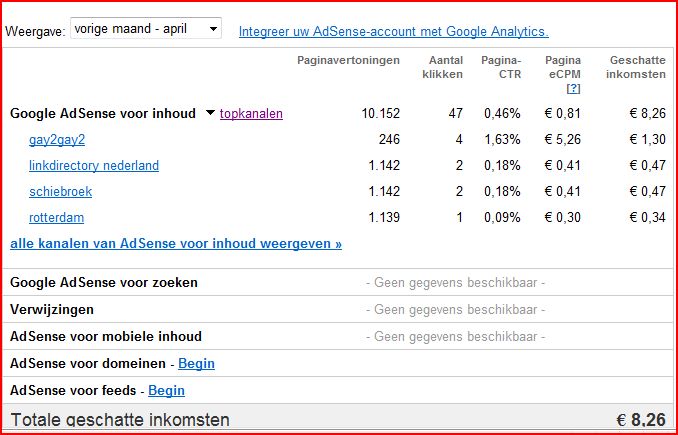Click the Google AdSense voor zoeken row
Screen dimensions: 678x435
pyautogui.click(x=337, y=283)
